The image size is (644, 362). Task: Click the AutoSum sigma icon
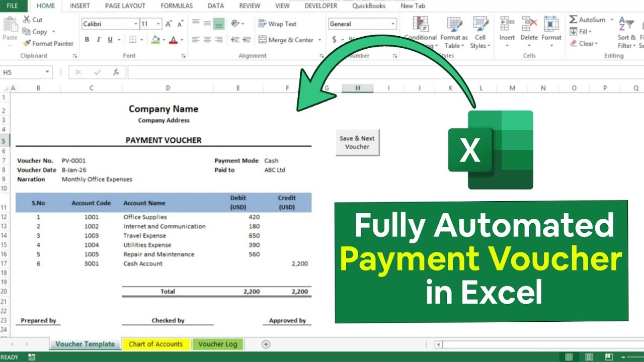point(573,20)
